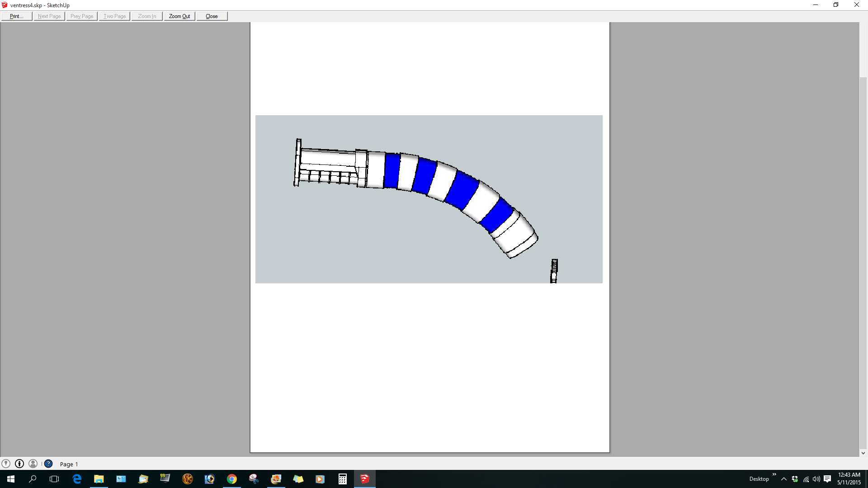Viewport: 868px width, 488px height.
Task: Open Sticky Notes from the taskbar
Action: click(x=298, y=479)
